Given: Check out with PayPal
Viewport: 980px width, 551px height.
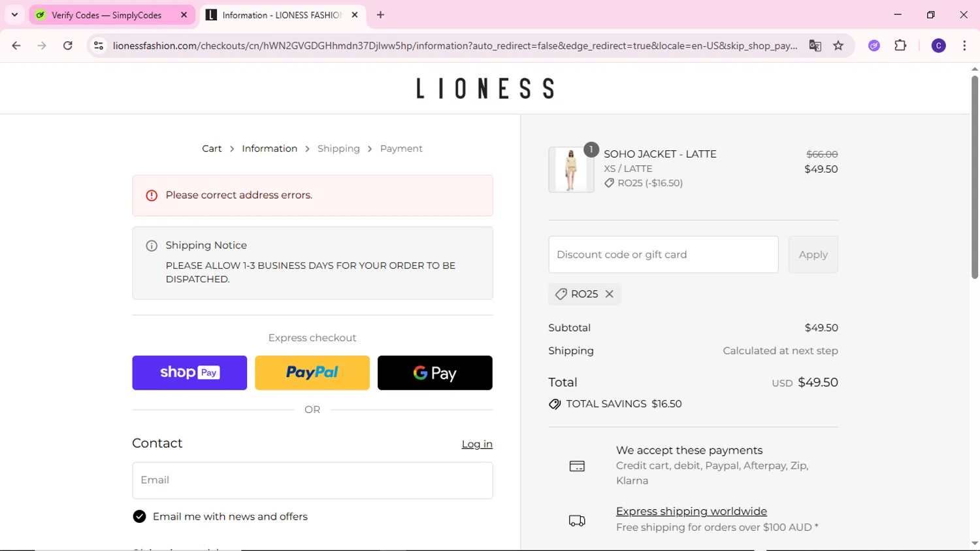Looking at the screenshot, I should (x=312, y=373).
